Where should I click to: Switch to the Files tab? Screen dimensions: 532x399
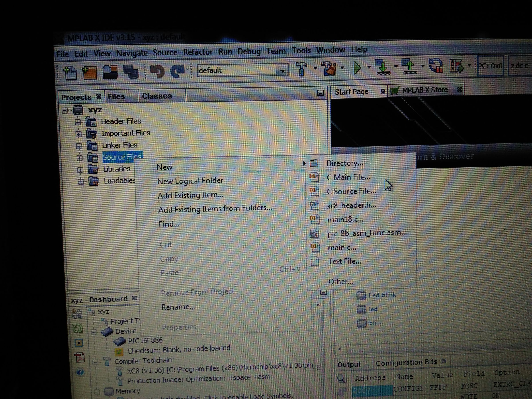click(116, 97)
